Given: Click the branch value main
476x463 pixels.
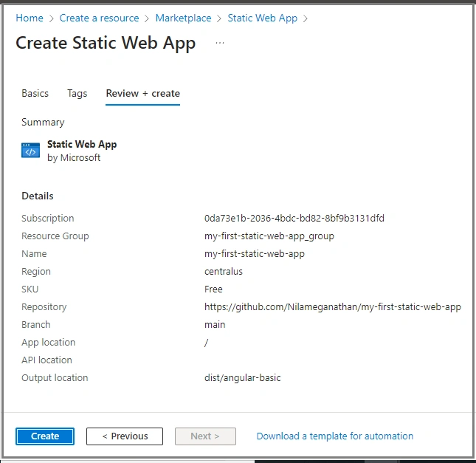Looking at the screenshot, I should pos(215,324).
